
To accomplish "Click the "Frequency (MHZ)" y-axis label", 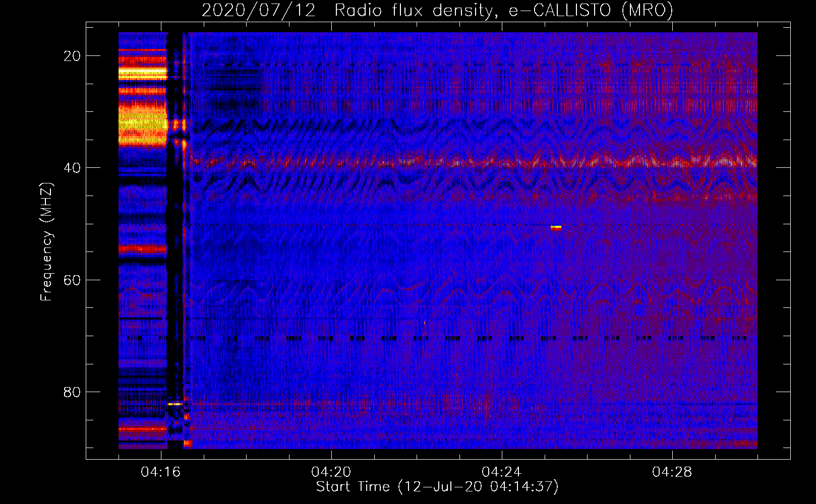I will [x=46, y=242].
